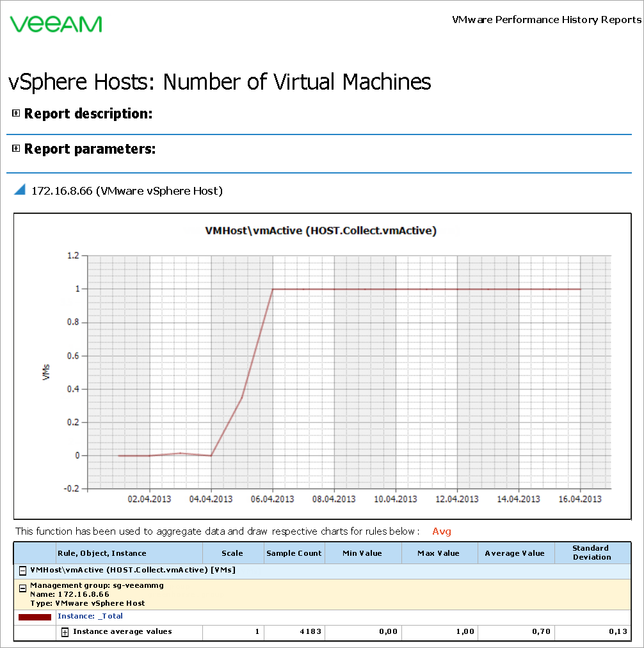Click the 172.16.8.66 (VMware vSphere Host) heading
This screenshot has width=644, height=648.
click(x=127, y=191)
